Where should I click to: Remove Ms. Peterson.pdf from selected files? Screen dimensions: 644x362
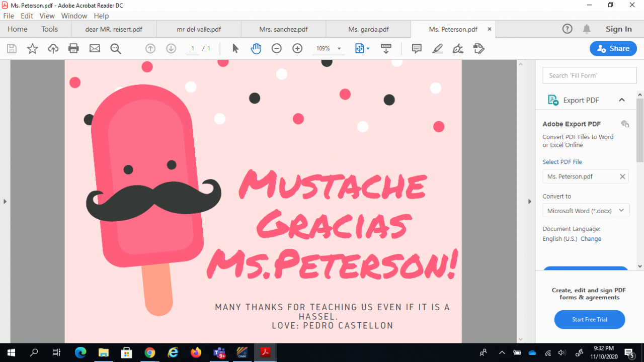click(622, 176)
